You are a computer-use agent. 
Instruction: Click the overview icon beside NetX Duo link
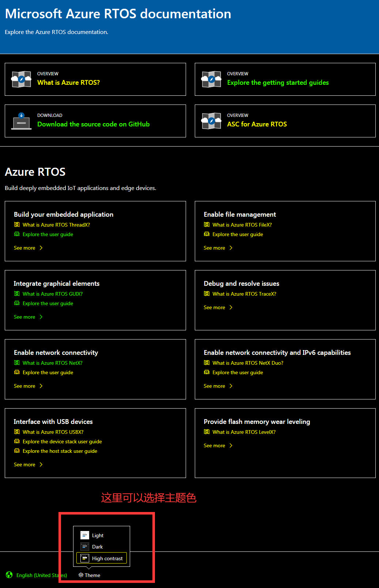[x=207, y=363]
